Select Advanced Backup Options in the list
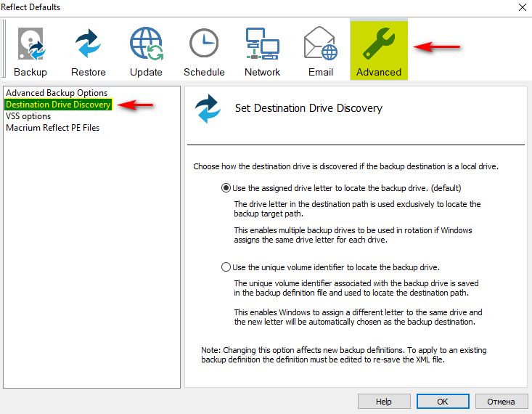 point(57,93)
